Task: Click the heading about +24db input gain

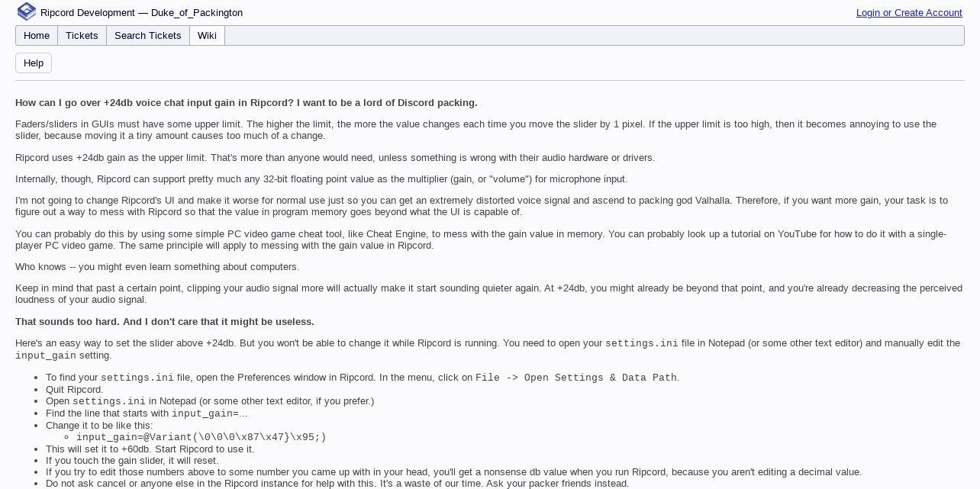Action: click(247, 103)
